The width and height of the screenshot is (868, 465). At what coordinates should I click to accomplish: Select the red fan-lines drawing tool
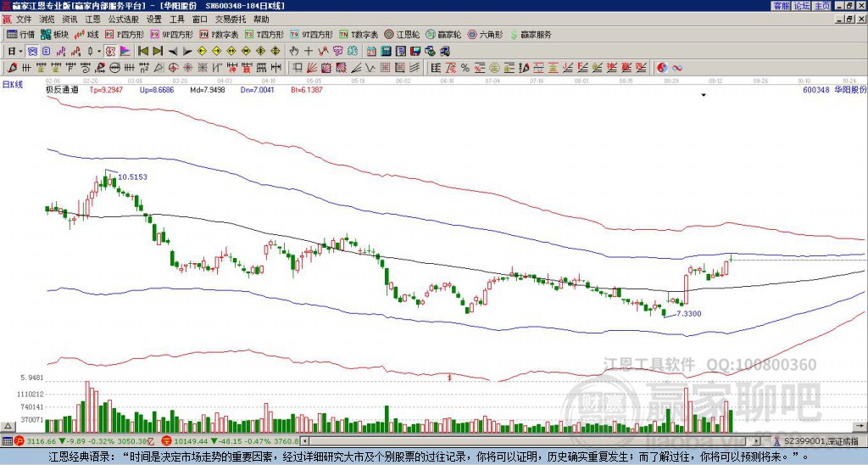(312, 68)
